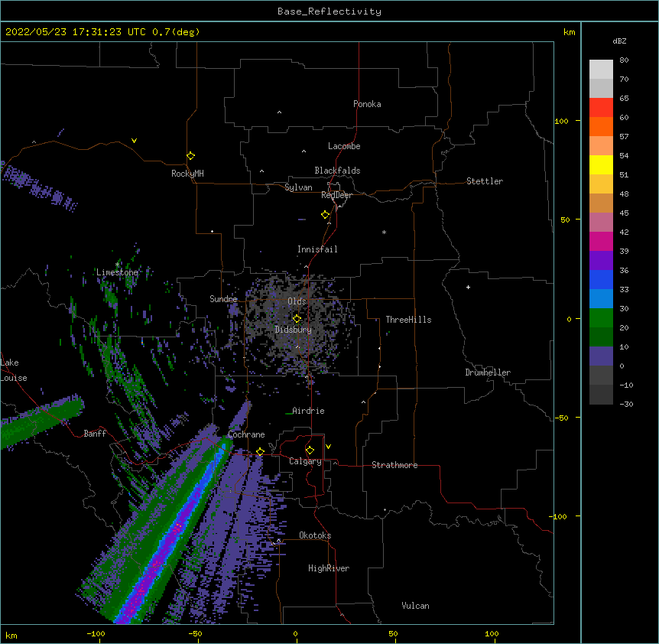The height and width of the screenshot is (644, 659).
Task: Click the Didsbury town label
Action: click(x=294, y=330)
